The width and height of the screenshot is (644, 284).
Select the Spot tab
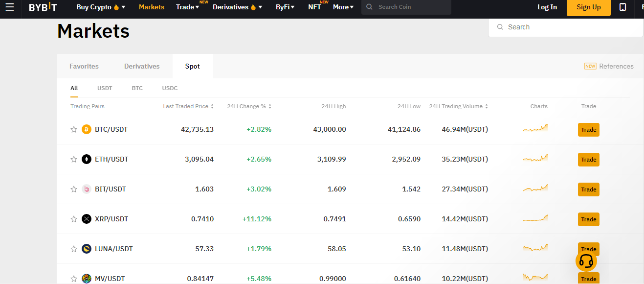pos(192,66)
